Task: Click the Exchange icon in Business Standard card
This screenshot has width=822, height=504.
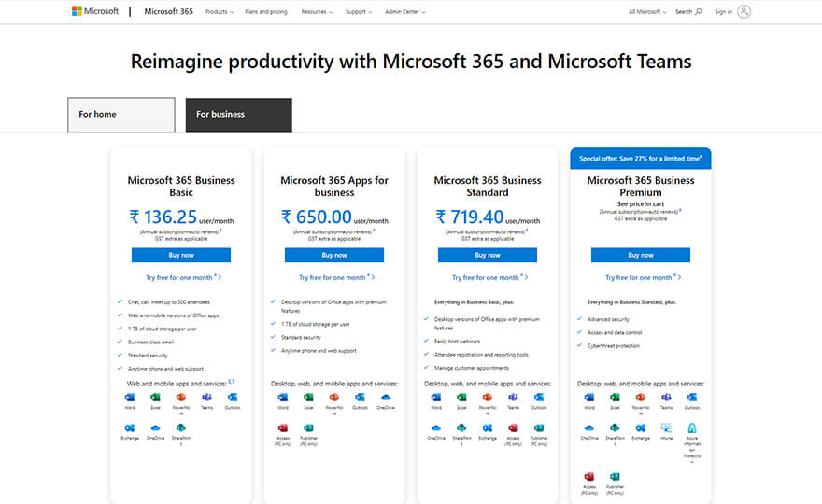Action: [x=488, y=428]
